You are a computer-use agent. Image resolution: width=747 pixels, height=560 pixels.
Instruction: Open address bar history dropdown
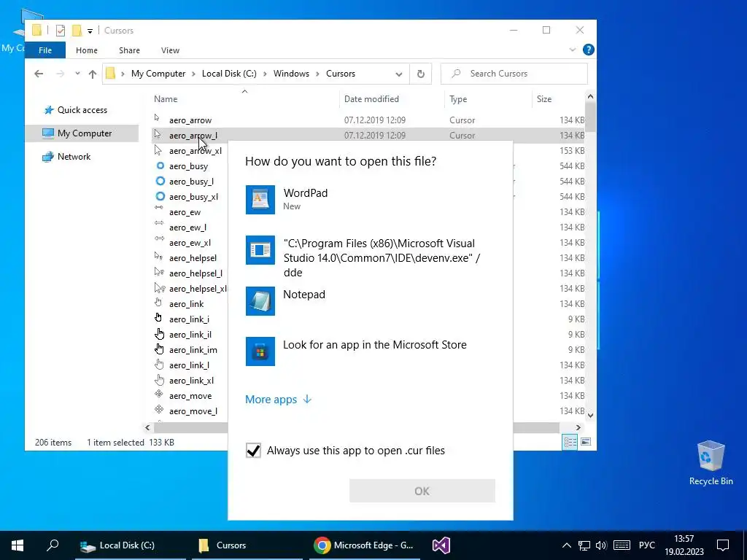[x=399, y=74]
